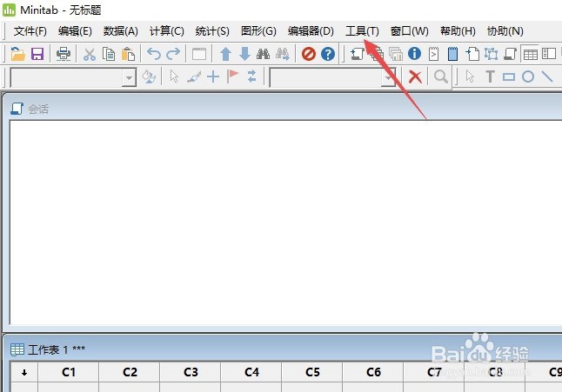Viewport: 562px width, 392px height.
Task: Show History with the command-prompt page icon
Action: (434, 54)
